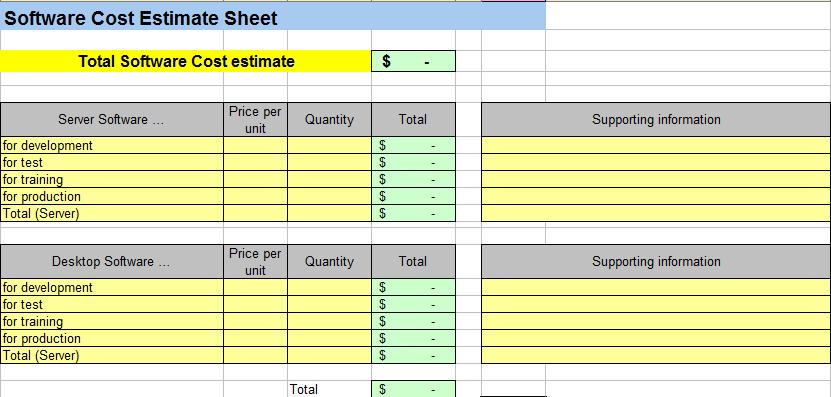
Task: Click Quantity header in Server Software table
Action: [329, 119]
